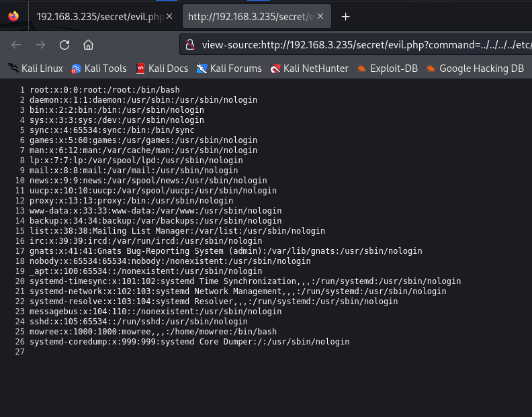Click the line "root:x:0:0:root:/root:/bin/bash"

coord(105,90)
